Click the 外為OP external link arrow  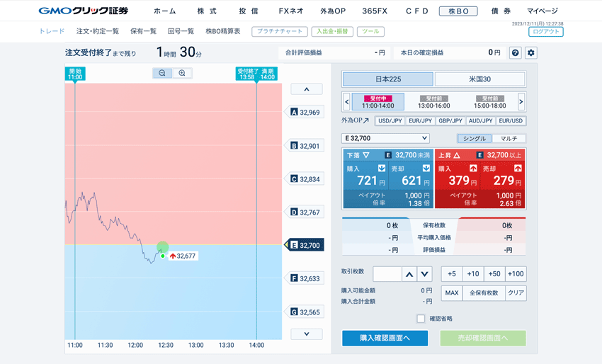tap(366, 120)
